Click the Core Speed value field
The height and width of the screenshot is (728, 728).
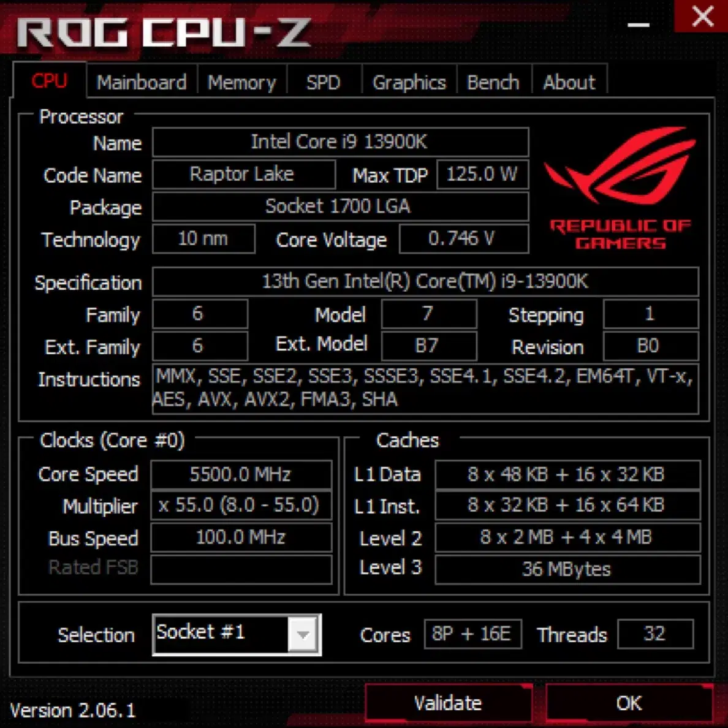pyautogui.click(x=241, y=474)
